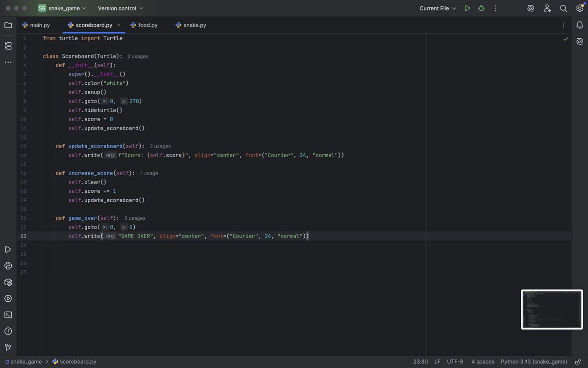Open Search Everywhere magnifier icon
The image size is (588, 368).
point(563,8)
